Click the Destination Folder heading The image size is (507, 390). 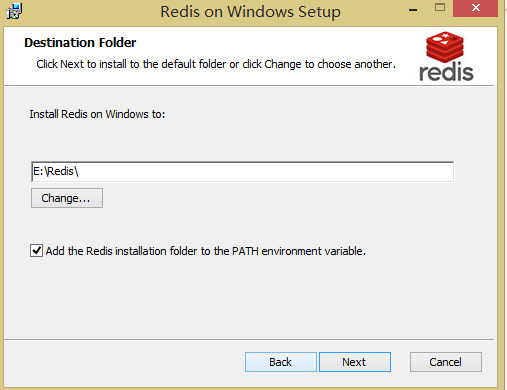pos(80,43)
